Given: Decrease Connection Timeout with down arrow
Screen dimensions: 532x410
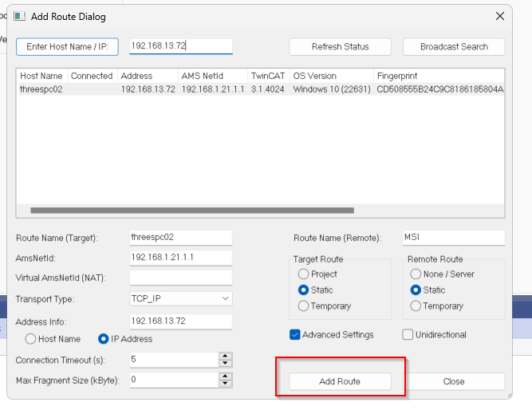Looking at the screenshot, I should [225, 364].
